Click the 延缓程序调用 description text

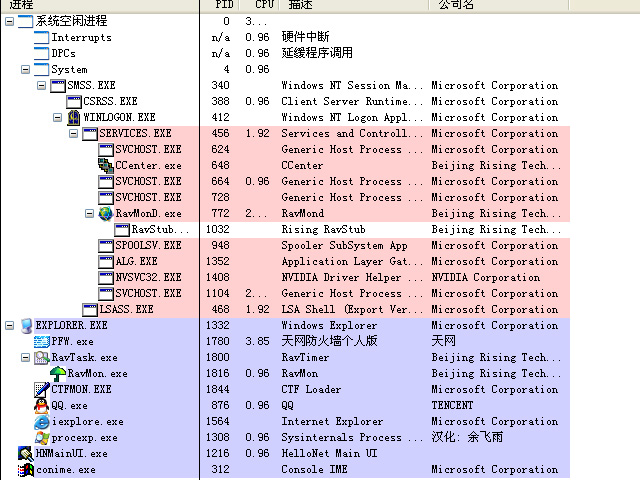(317, 53)
